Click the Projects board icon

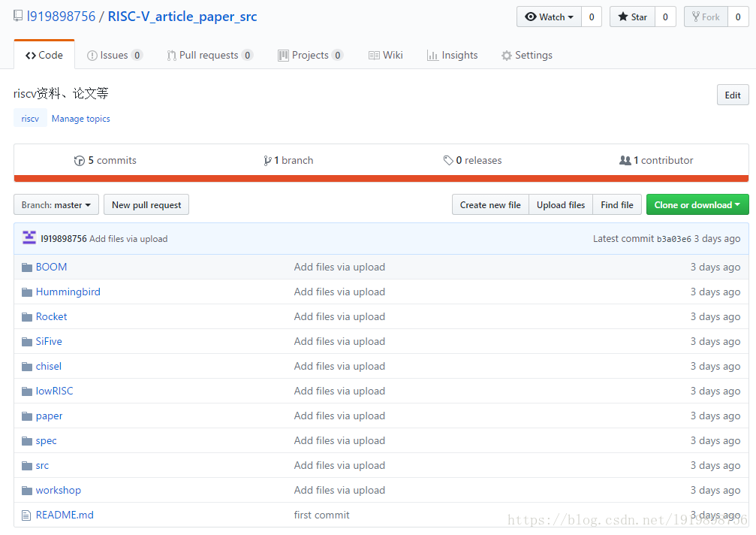tap(283, 56)
